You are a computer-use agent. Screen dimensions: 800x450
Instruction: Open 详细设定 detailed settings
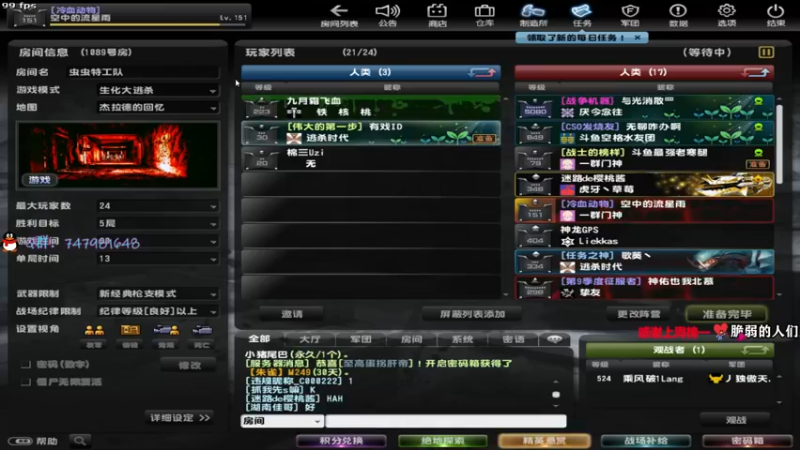[180, 418]
